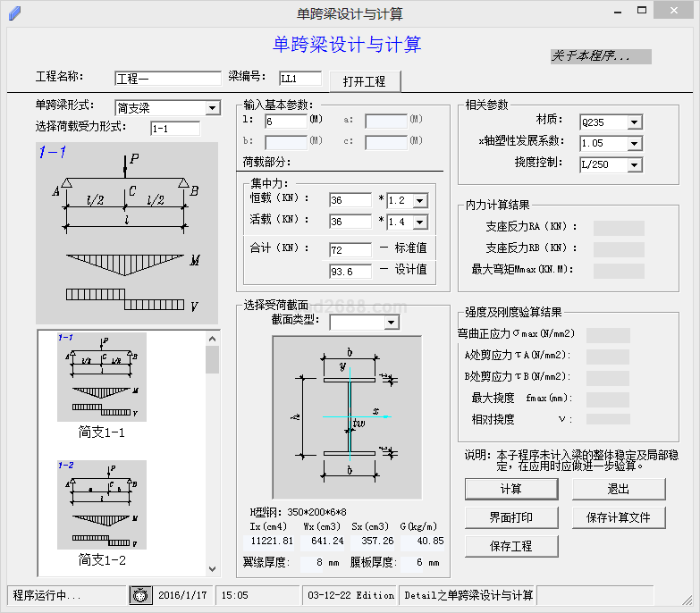Click the 退出 button
Viewport: 700px width, 613px height.
(x=619, y=490)
